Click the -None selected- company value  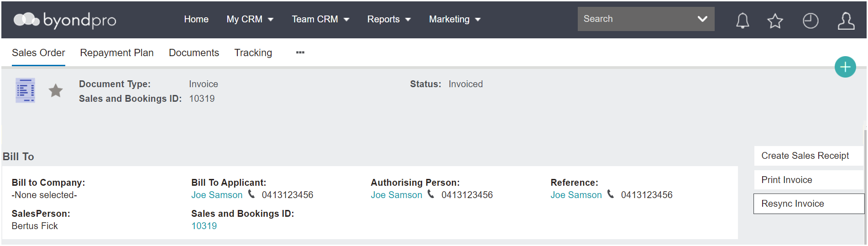(x=44, y=195)
